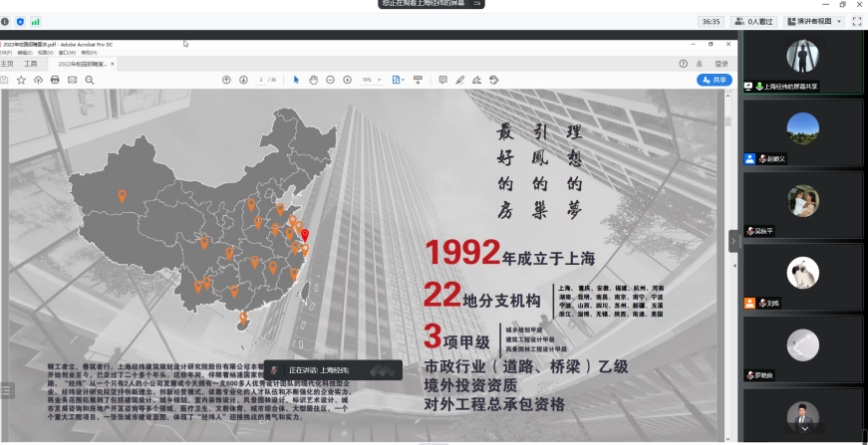Click the comment speech bubble icon
This screenshot has width=868, height=445.
click(x=442, y=80)
